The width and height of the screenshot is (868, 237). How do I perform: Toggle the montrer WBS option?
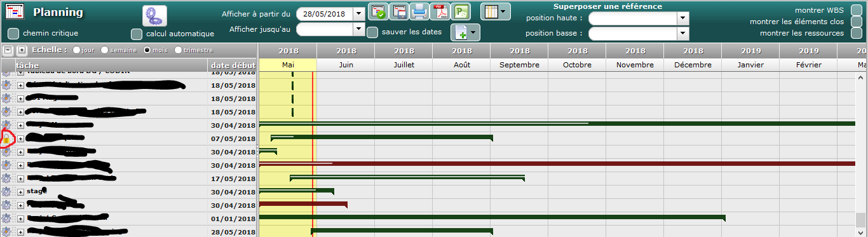tap(857, 10)
